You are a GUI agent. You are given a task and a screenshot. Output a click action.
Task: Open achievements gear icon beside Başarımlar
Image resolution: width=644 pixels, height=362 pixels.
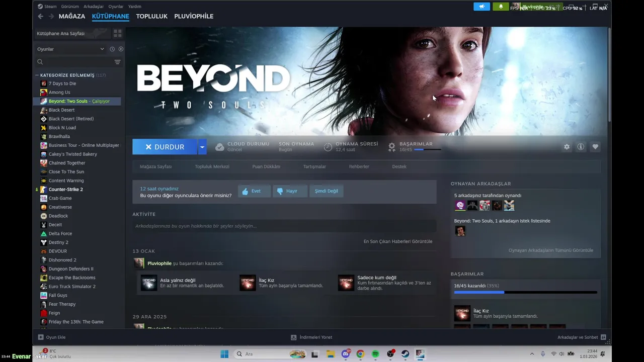pos(391,147)
